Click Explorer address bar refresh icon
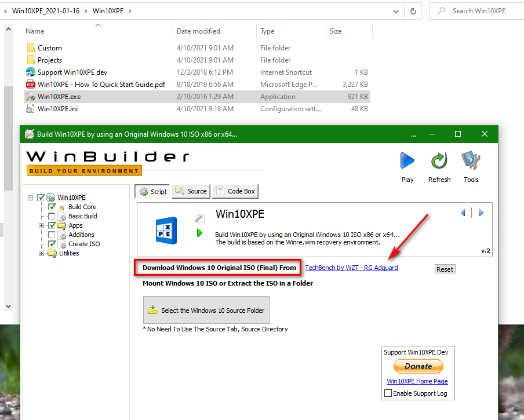The height and width of the screenshot is (420, 524). [x=413, y=11]
